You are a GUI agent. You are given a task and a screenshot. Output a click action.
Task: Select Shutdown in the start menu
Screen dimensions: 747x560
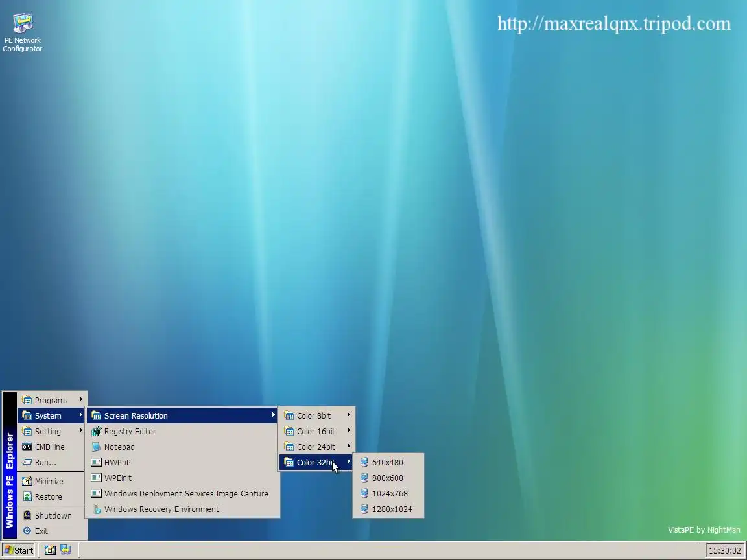pos(52,515)
